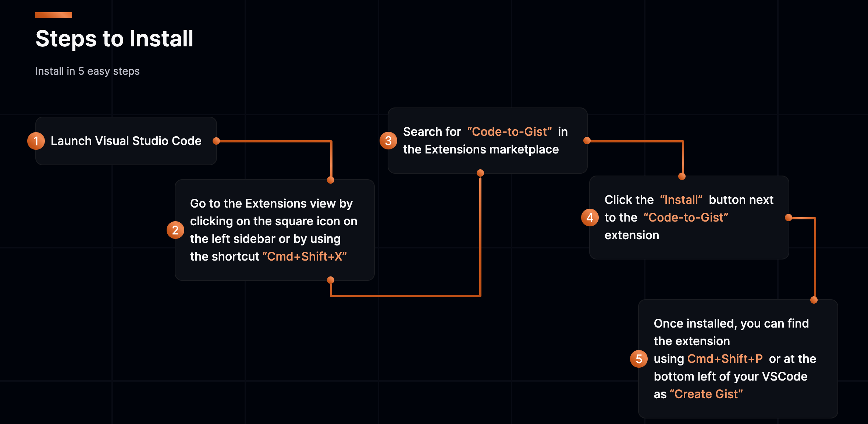Viewport: 868px width, 424px height.
Task: Click the number 4 step badge
Action: click(590, 218)
